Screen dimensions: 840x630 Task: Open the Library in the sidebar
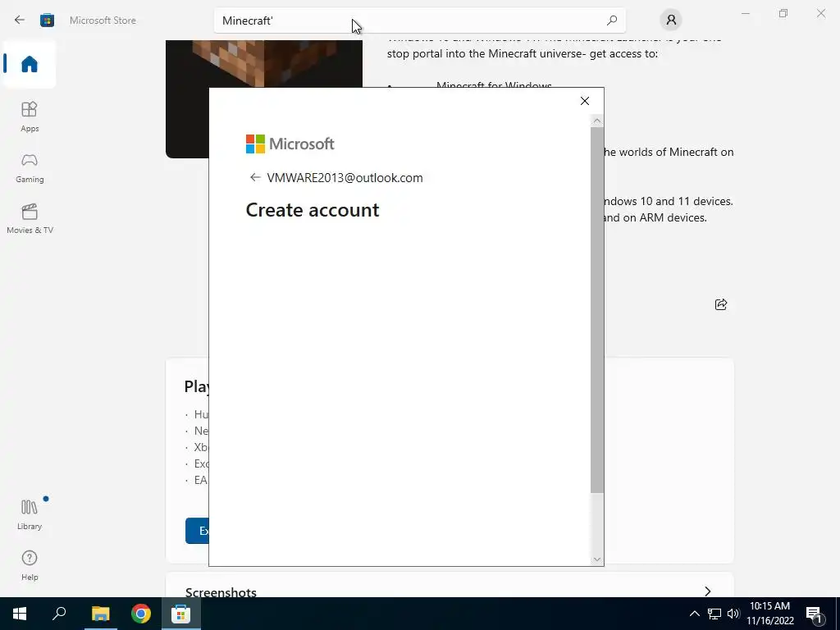pyautogui.click(x=30, y=514)
